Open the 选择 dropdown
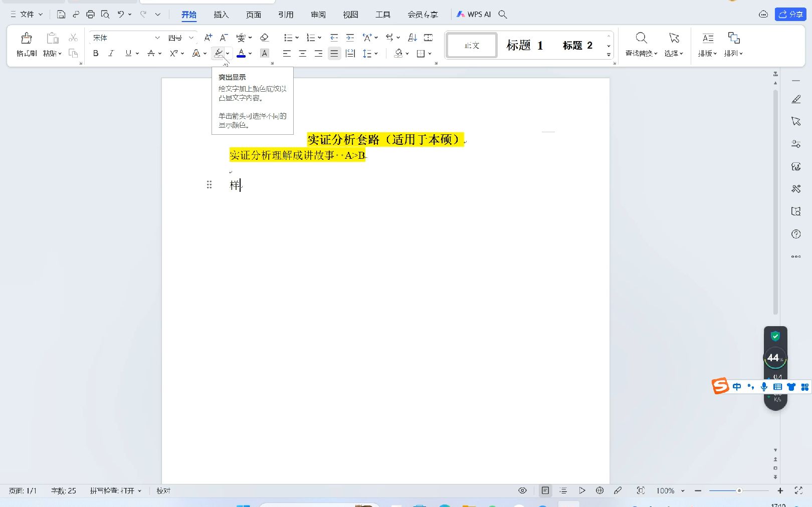The width and height of the screenshot is (812, 507). (674, 53)
